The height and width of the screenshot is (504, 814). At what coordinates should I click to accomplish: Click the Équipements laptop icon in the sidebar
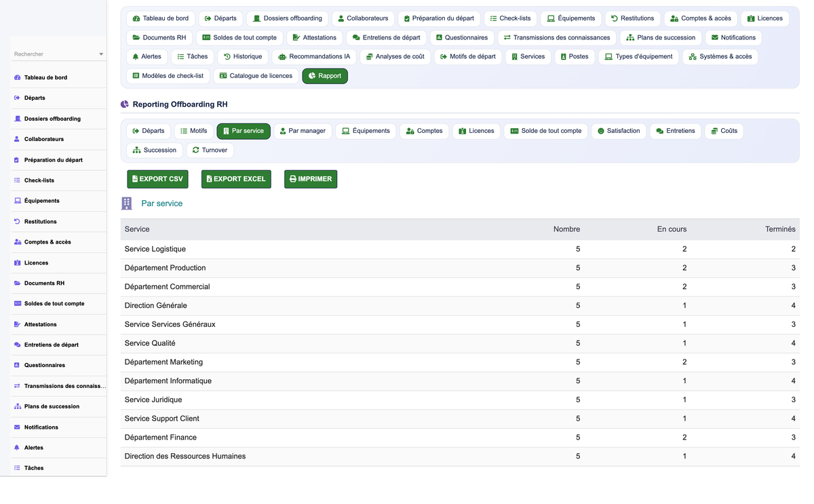(17, 201)
